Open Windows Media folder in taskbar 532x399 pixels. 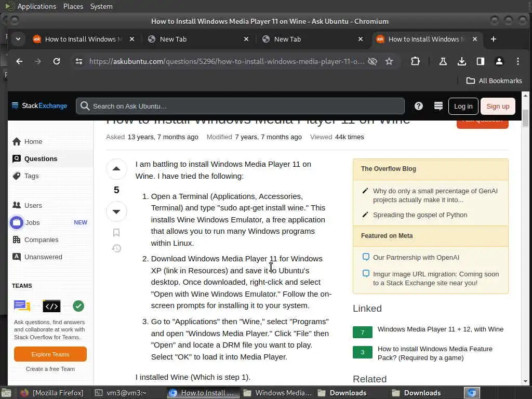click(277, 393)
